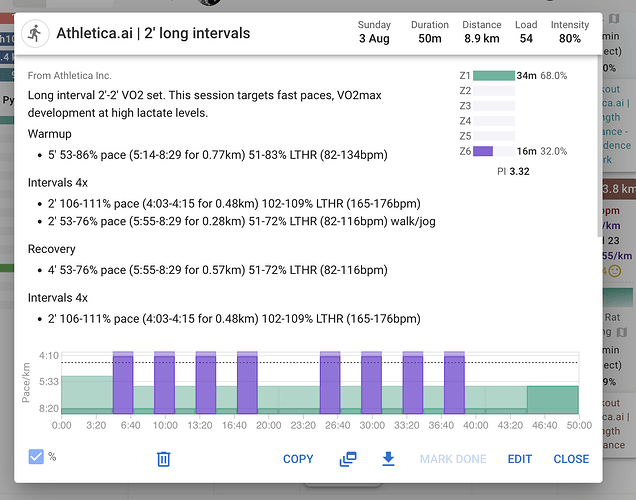Click the dark green cooldown block in chart
Screen dimensions: 636x500
point(552,400)
